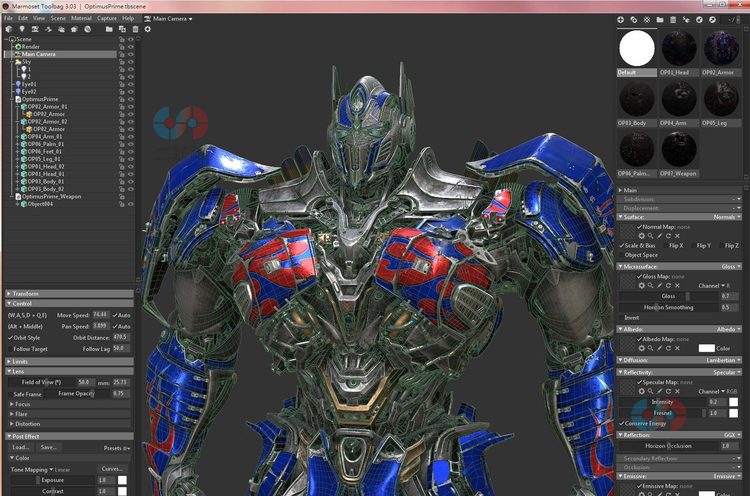The width and height of the screenshot is (750, 496).
Task: Expand the Focus section
Action: coord(12,404)
